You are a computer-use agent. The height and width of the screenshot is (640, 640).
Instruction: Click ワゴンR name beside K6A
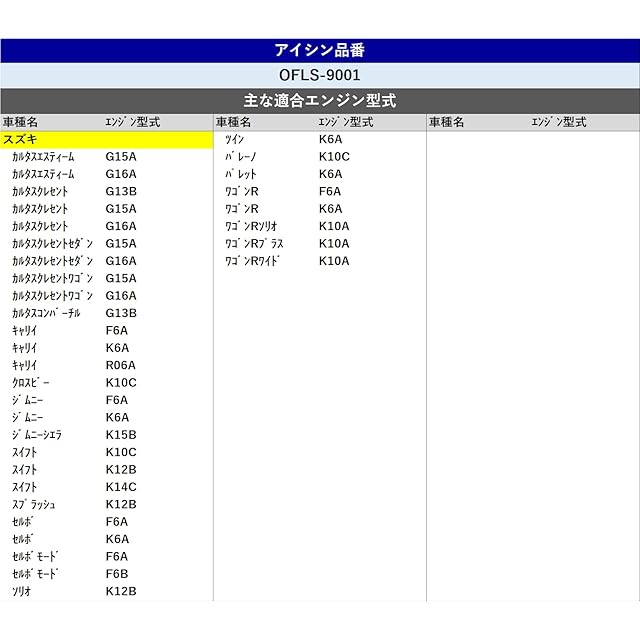tap(242, 209)
